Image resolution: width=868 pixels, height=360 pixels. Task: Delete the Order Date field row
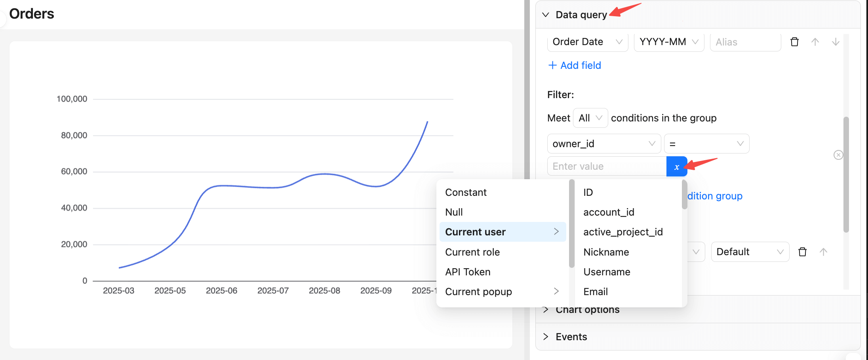794,42
